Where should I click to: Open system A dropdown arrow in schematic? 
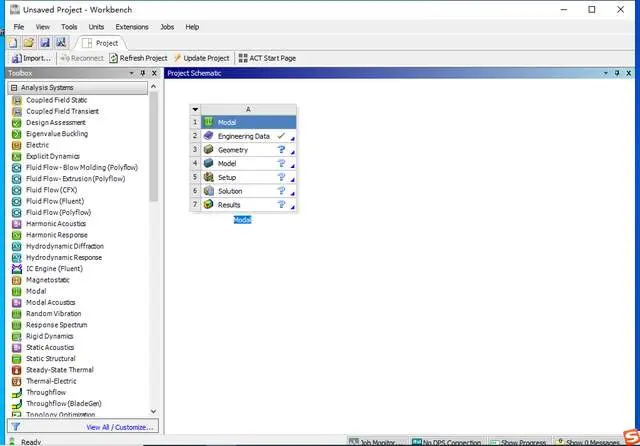tap(195, 109)
